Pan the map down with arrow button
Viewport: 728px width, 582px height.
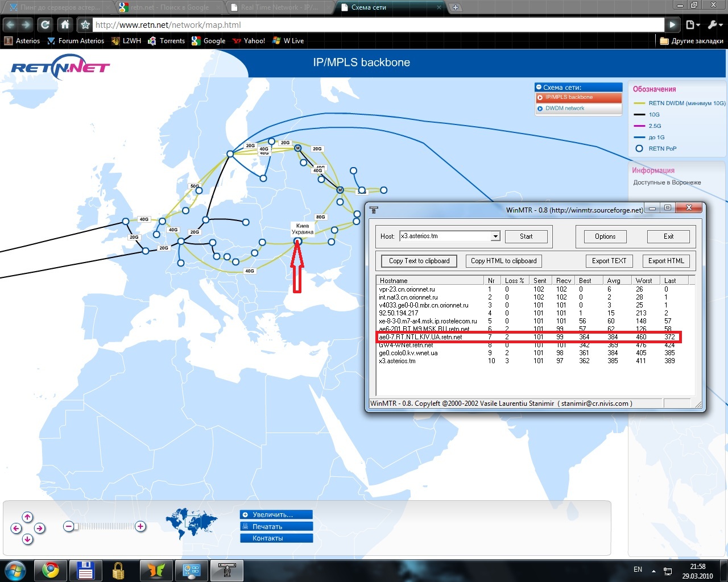click(28, 539)
